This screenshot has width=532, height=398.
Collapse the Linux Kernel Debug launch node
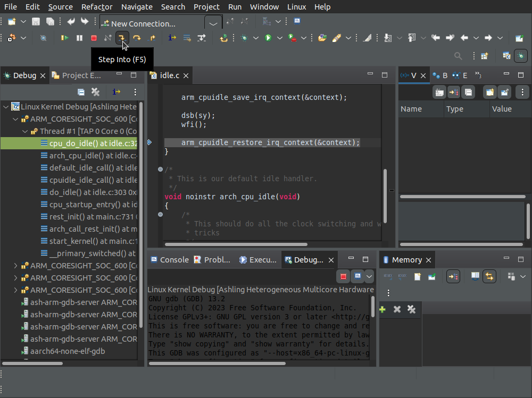tap(6, 107)
